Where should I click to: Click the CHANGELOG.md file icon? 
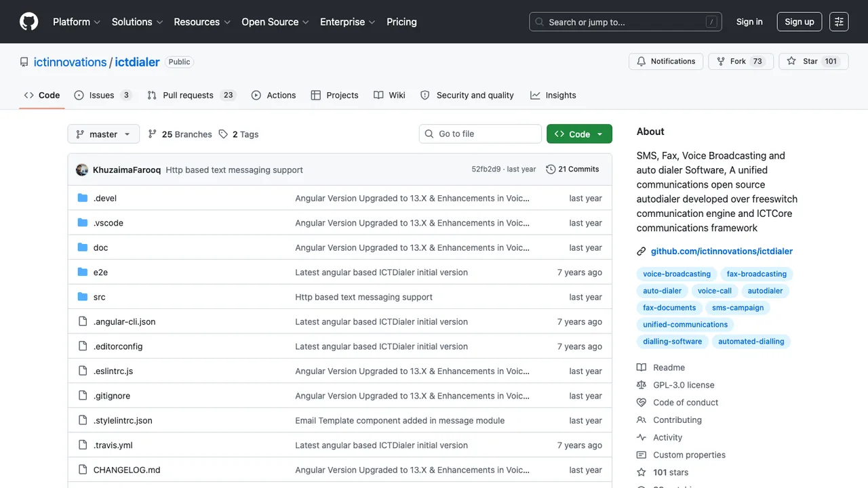click(83, 470)
